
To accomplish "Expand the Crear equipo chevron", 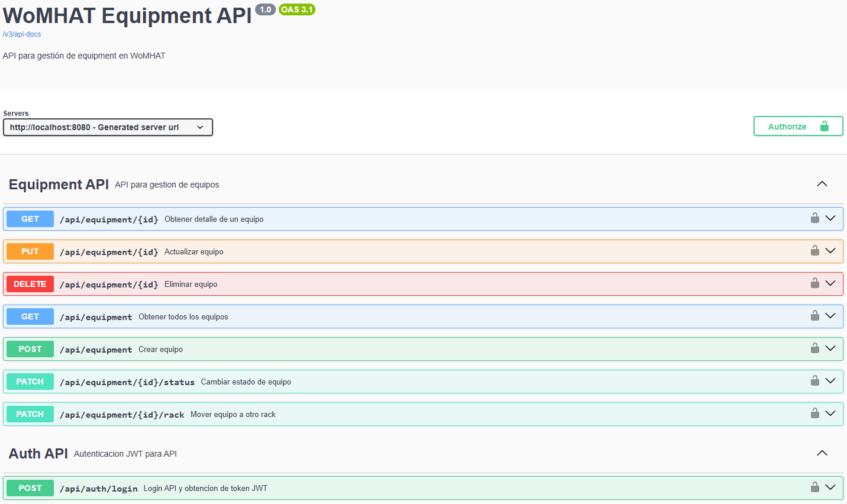I will pos(830,348).
